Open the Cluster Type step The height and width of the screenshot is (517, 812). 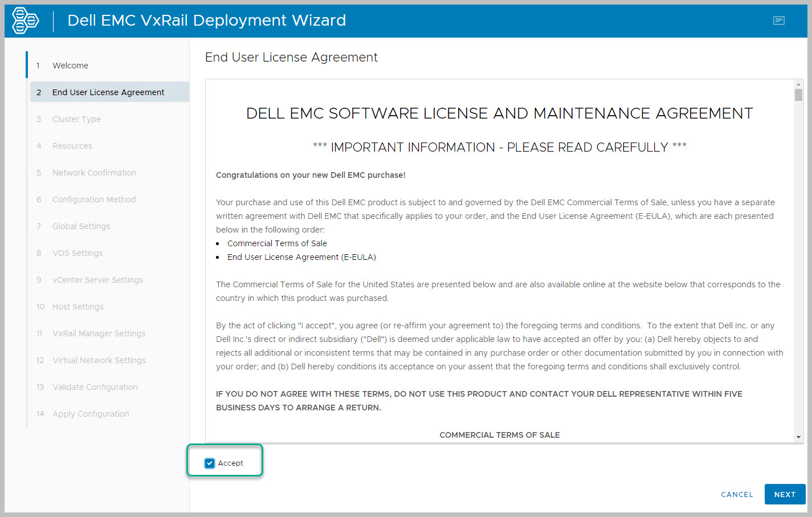[x=76, y=119]
